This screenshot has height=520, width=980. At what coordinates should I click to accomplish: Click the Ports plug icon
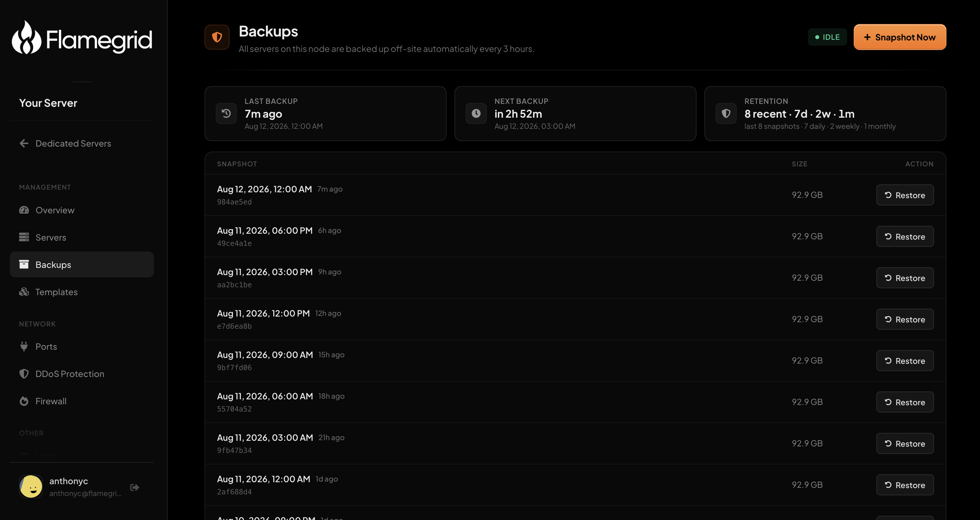pos(24,346)
